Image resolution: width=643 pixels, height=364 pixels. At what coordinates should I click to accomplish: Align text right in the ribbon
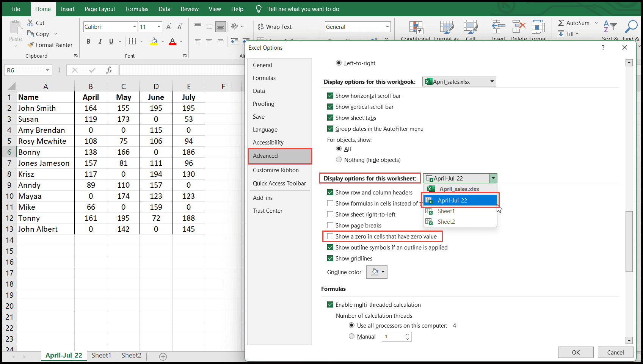pos(221,41)
